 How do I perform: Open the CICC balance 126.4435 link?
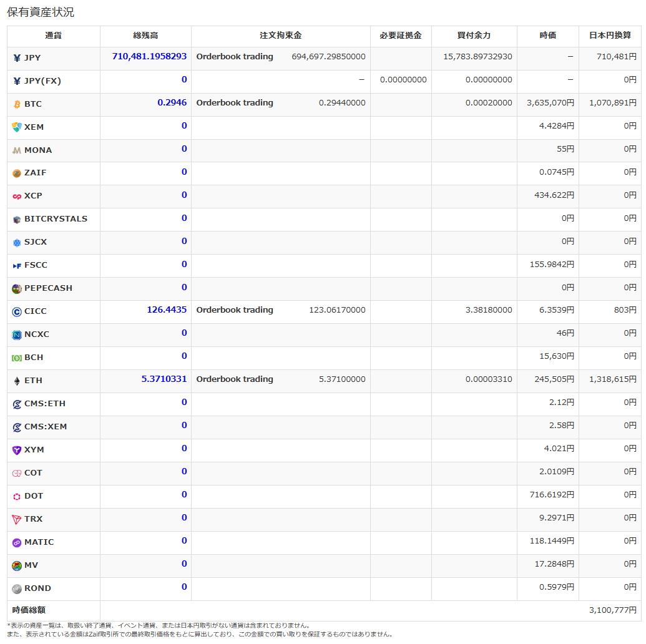(167, 310)
